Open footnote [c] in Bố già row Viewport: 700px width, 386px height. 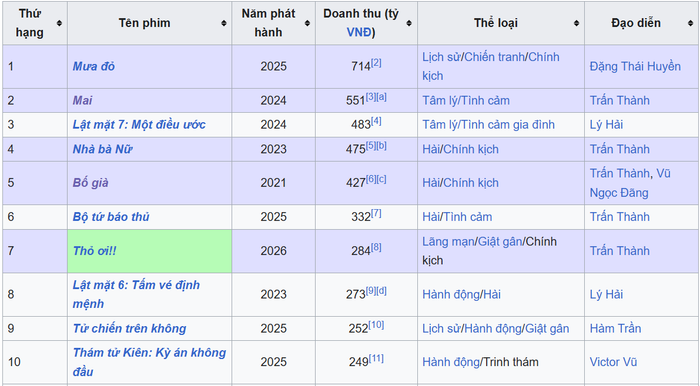tap(382, 179)
